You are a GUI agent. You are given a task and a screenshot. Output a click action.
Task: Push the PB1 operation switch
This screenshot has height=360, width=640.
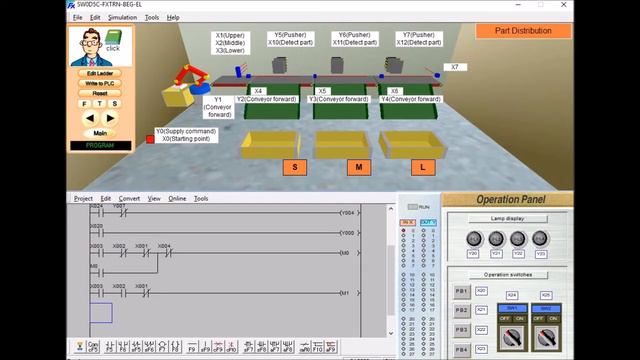coord(462,291)
